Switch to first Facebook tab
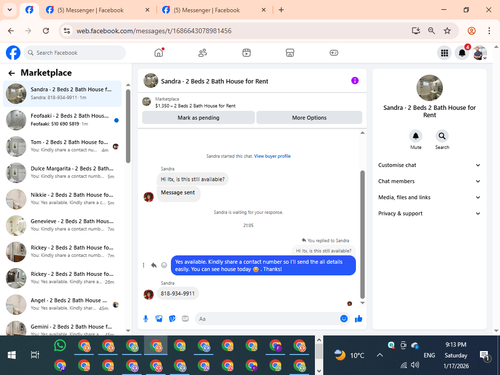The width and height of the screenshot is (500, 375). coord(29,10)
